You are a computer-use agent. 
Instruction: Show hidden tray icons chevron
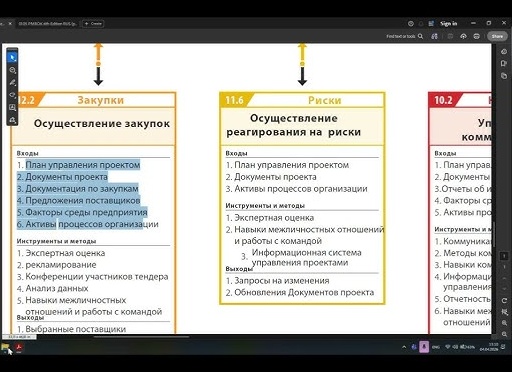coord(404,347)
